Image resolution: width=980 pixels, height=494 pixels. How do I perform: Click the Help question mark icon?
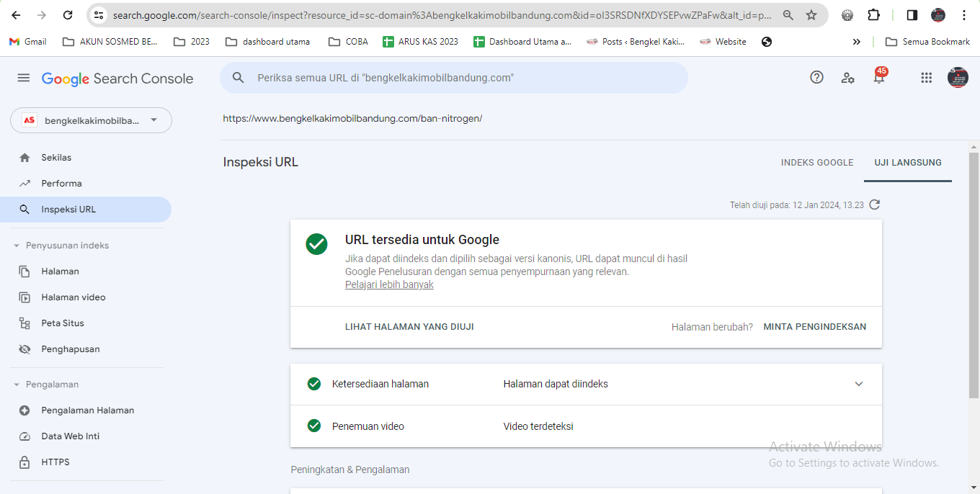pos(816,78)
